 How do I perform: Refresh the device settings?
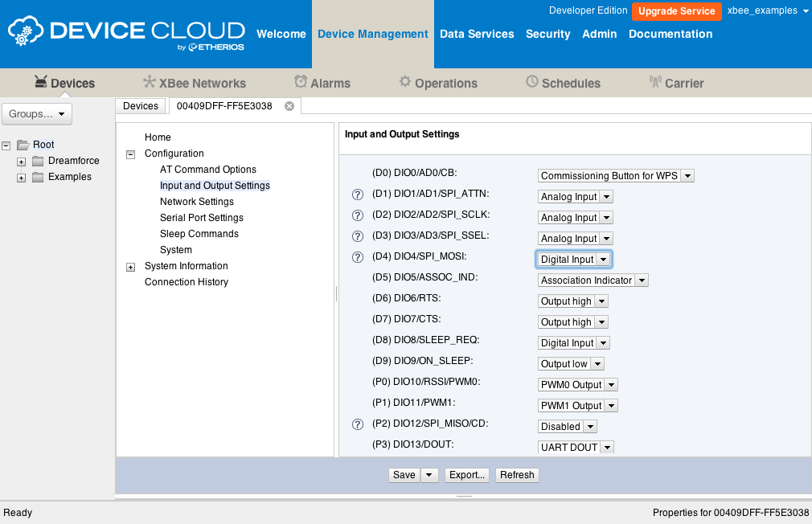517,475
